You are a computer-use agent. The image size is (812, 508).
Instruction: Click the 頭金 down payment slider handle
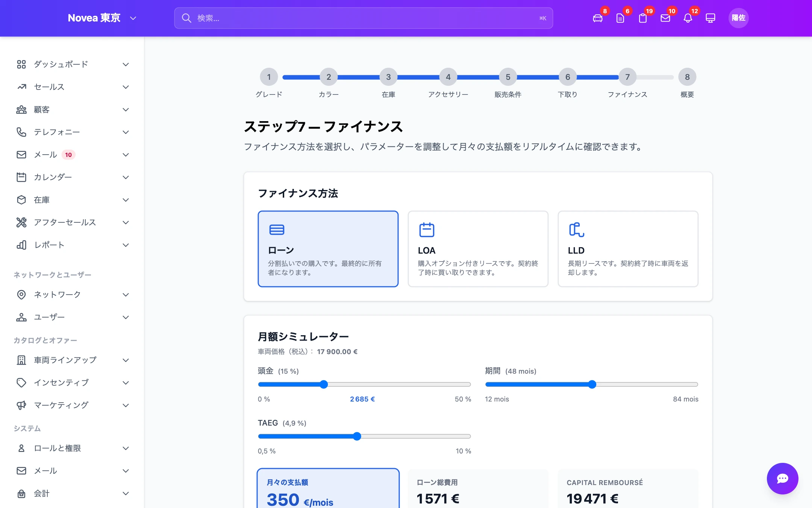tap(324, 384)
